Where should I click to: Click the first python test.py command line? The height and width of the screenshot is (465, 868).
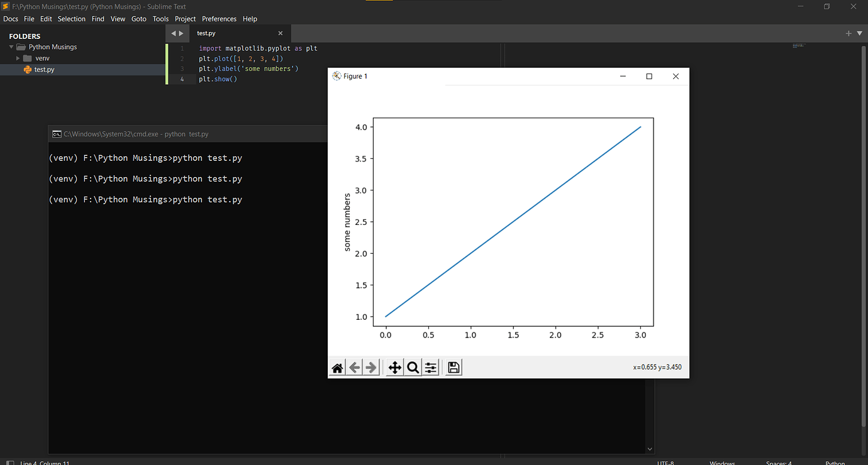click(145, 158)
